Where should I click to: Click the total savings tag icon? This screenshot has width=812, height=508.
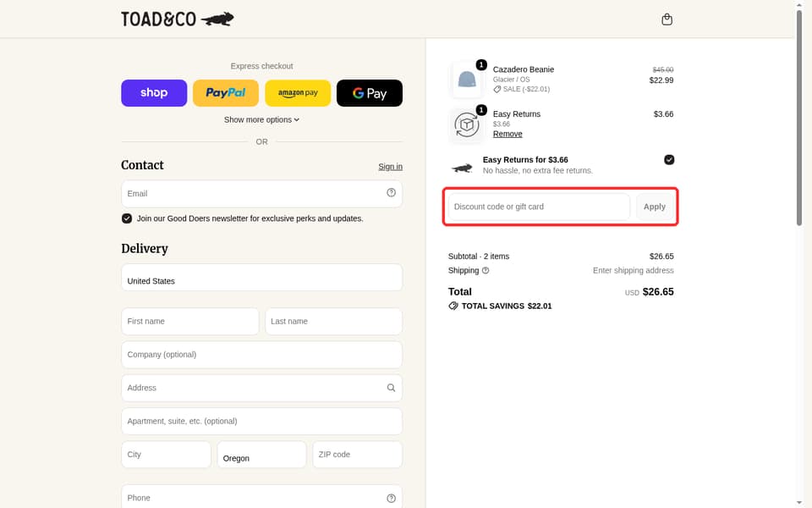[453, 306]
